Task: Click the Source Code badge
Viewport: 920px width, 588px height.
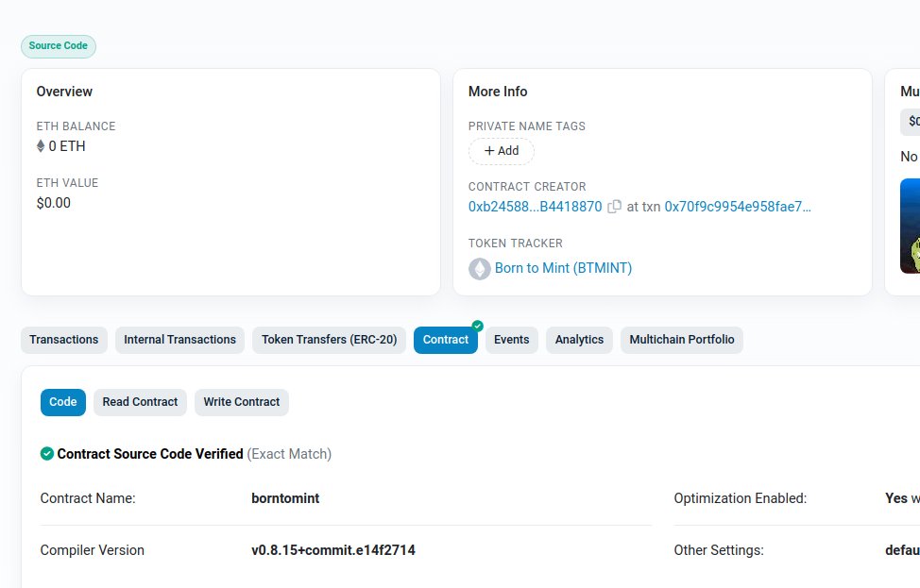Action: click(x=58, y=46)
